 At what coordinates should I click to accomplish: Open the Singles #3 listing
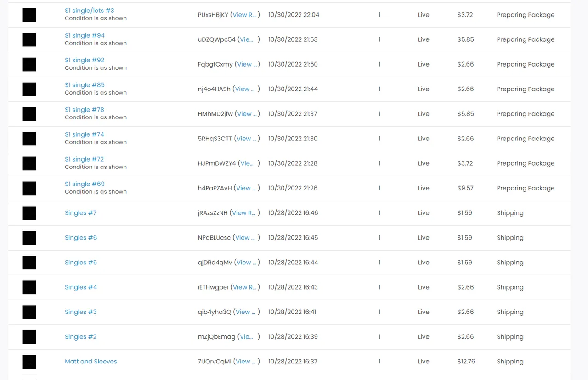point(81,312)
